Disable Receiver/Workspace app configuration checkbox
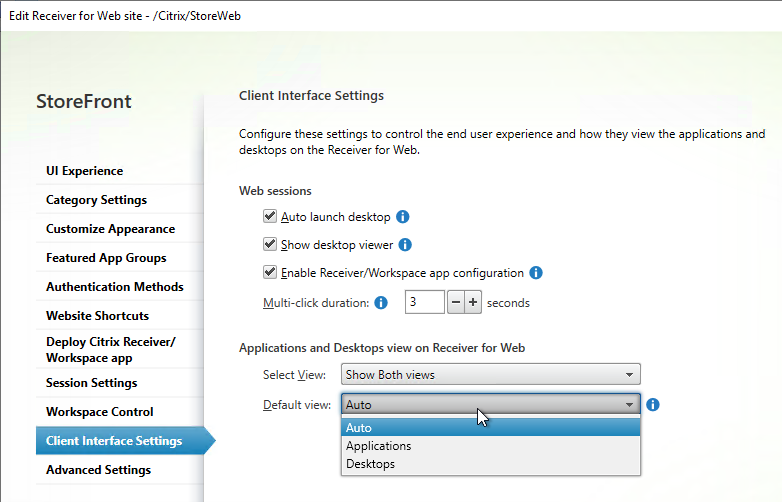The width and height of the screenshot is (782, 502). pos(270,272)
